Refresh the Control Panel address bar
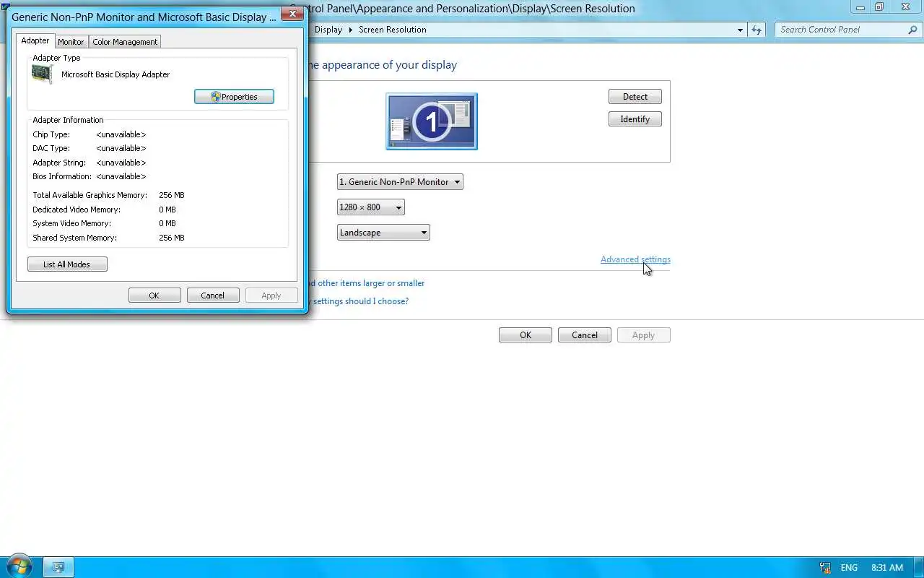 (x=756, y=30)
